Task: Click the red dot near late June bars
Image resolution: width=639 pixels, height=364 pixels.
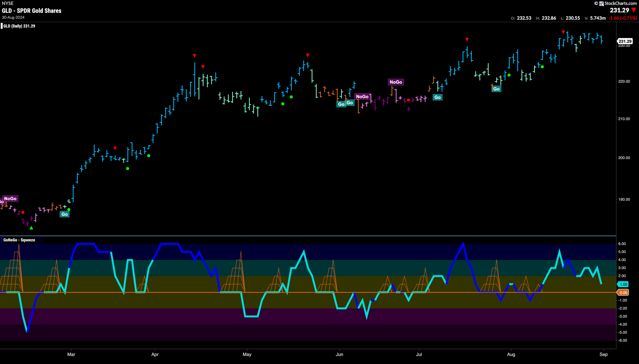Action: pos(408,100)
